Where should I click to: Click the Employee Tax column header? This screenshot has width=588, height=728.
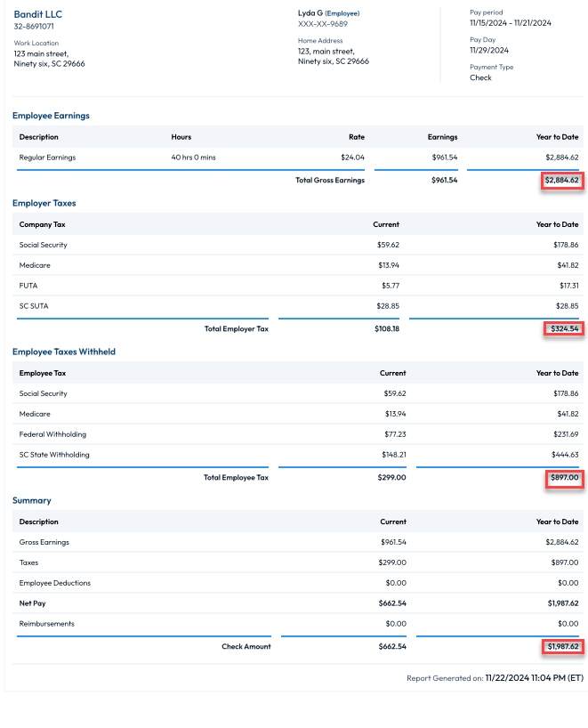pyautogui.click(x=42, y=373)
